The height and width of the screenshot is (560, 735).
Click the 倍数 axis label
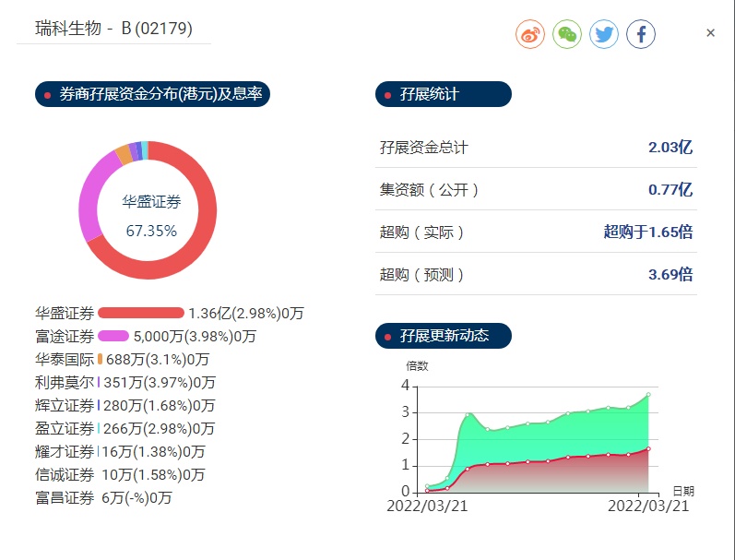(x=417, y=366)
